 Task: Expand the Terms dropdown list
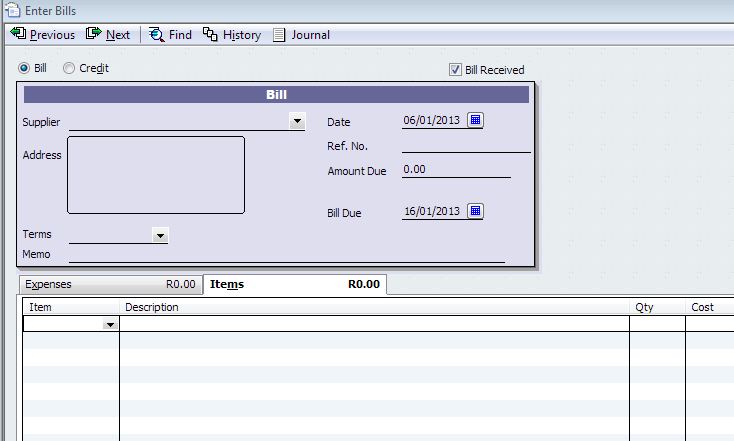tap(160, 235)
